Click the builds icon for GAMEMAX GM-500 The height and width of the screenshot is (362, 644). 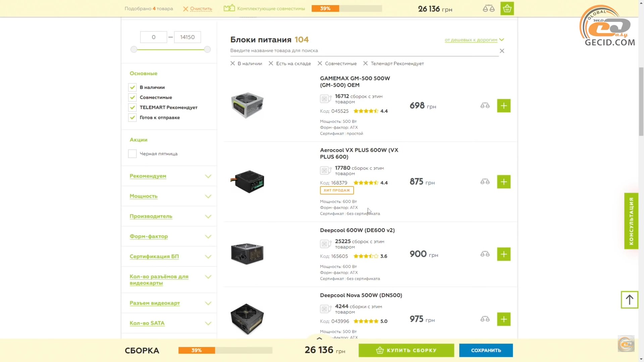click(325, 99)
